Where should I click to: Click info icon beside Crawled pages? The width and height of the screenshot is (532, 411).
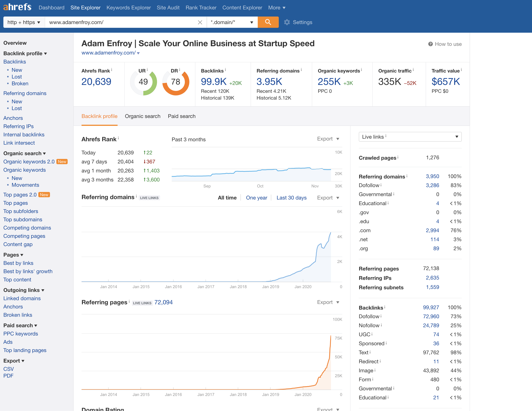398,157
